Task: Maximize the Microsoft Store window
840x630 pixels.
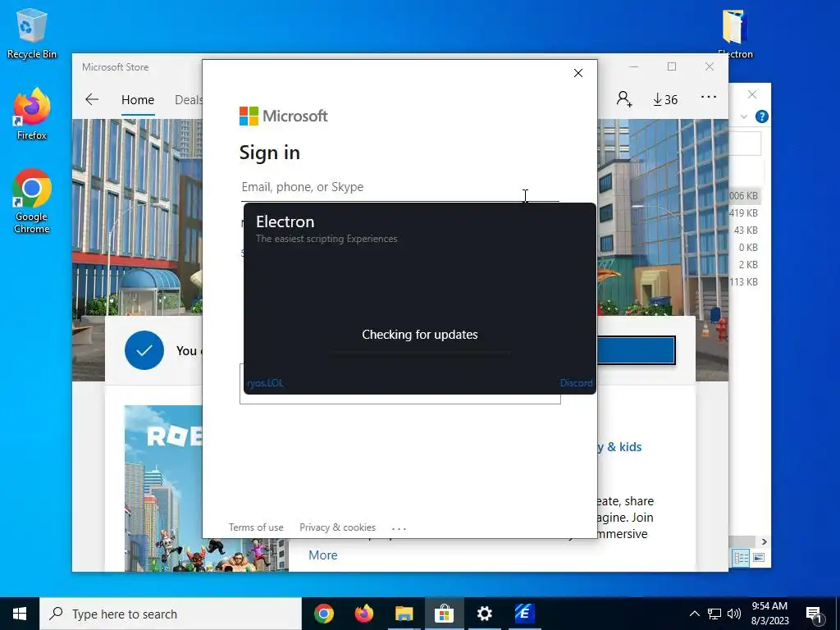Action: [x=672, y=66]
